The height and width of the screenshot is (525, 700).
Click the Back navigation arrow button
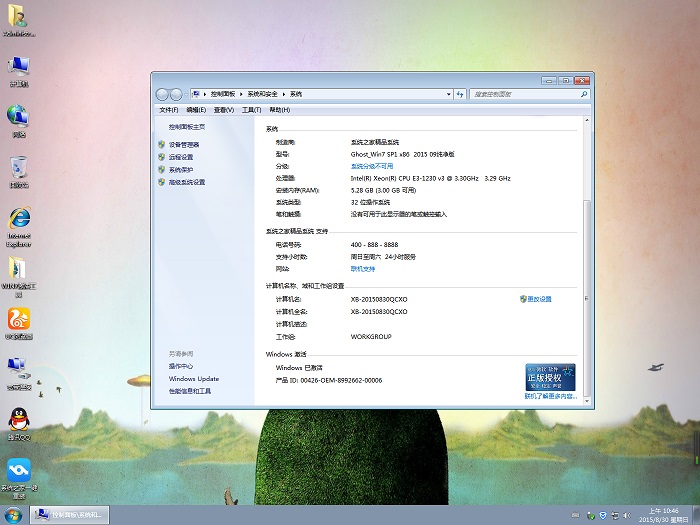tap(162, 94)
